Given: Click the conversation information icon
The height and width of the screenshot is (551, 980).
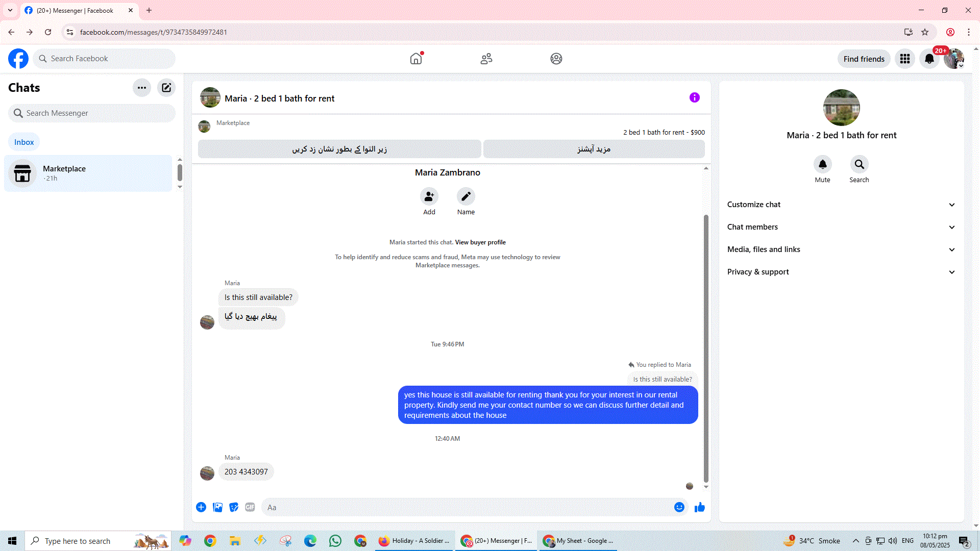Looking at the screenshot, I should pos(695,97).
